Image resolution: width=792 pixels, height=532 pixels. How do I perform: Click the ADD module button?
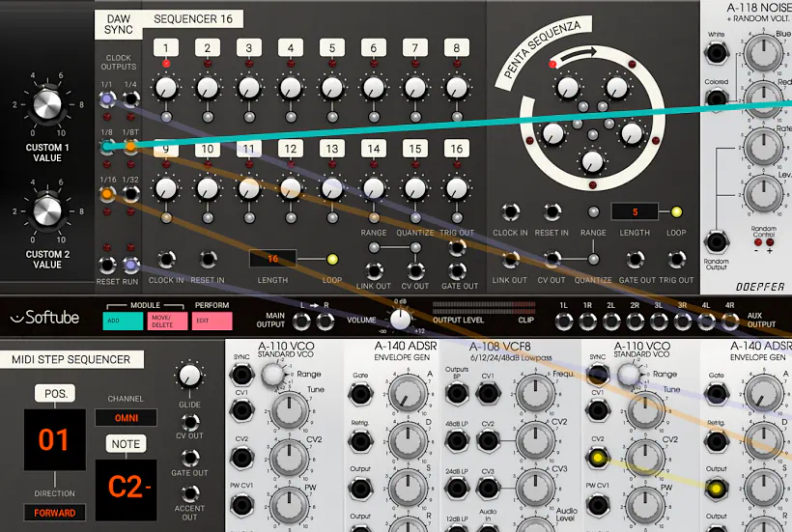(x=123, y=321)
